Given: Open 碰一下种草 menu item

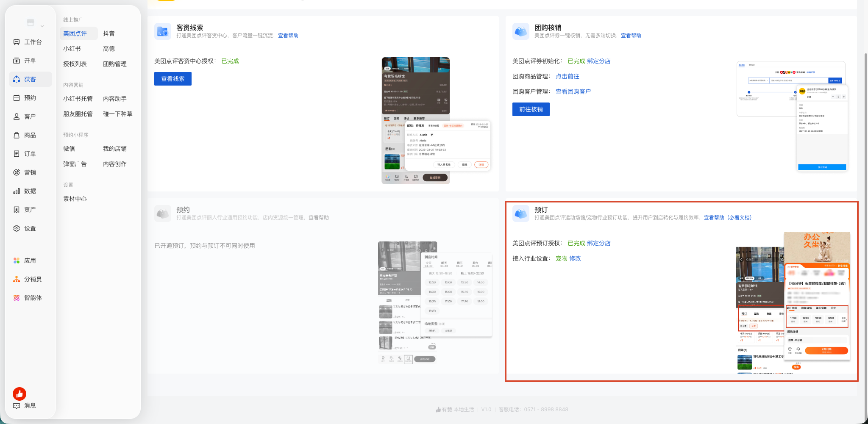Looking at the screenshot, I should coord(118,114).
